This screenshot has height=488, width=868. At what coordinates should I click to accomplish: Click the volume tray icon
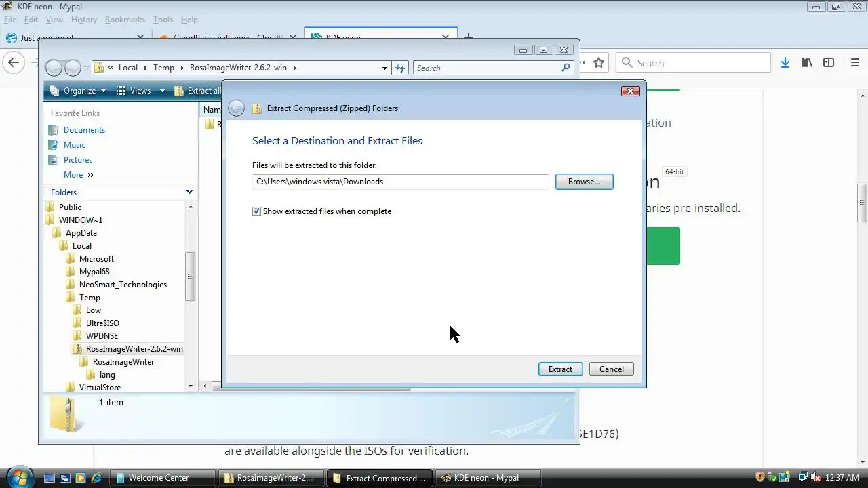click(817, 478)
